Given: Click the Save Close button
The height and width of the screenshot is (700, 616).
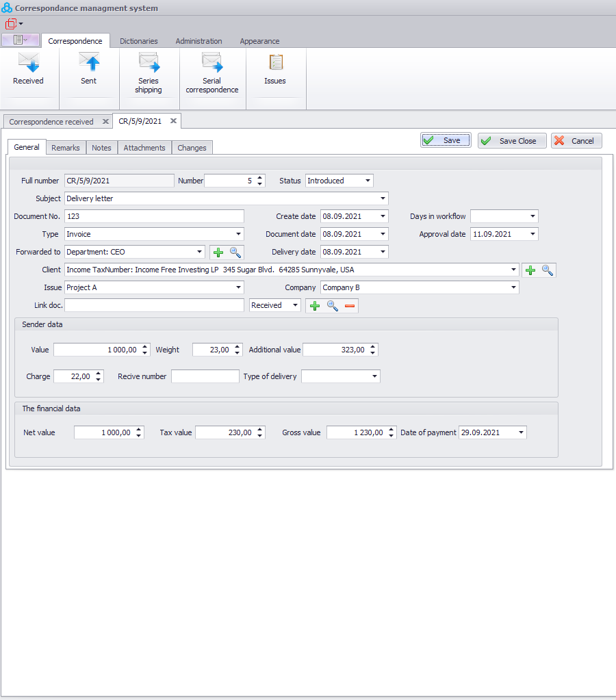Looking at the screenshot, I should coord(512,141).
